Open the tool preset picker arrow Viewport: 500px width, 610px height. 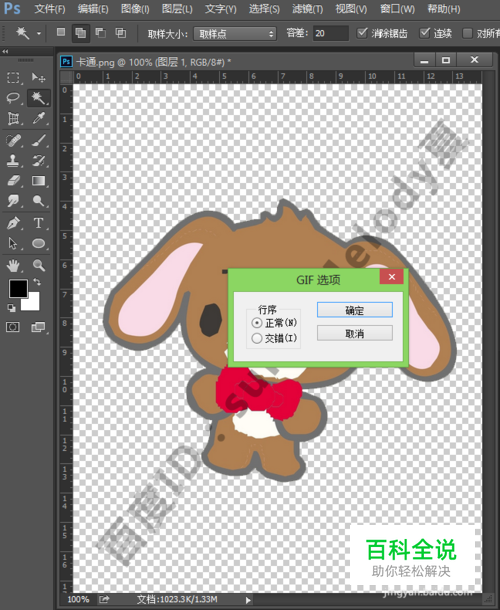pyautogui.click(x=39, y=33)
